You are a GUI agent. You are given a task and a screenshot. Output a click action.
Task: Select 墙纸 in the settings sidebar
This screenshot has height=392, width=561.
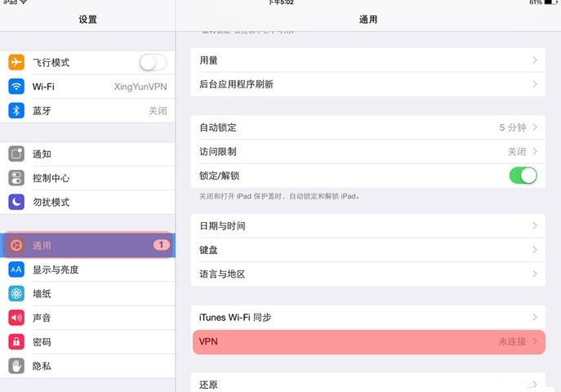coord(87,294)
